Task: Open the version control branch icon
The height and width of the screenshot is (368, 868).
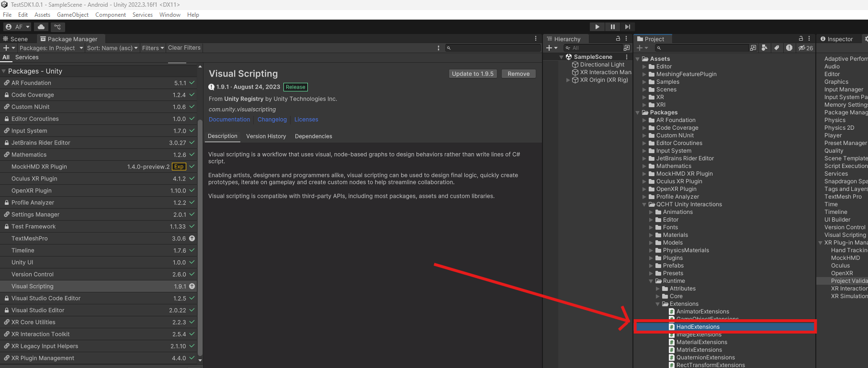Action: 58,27
